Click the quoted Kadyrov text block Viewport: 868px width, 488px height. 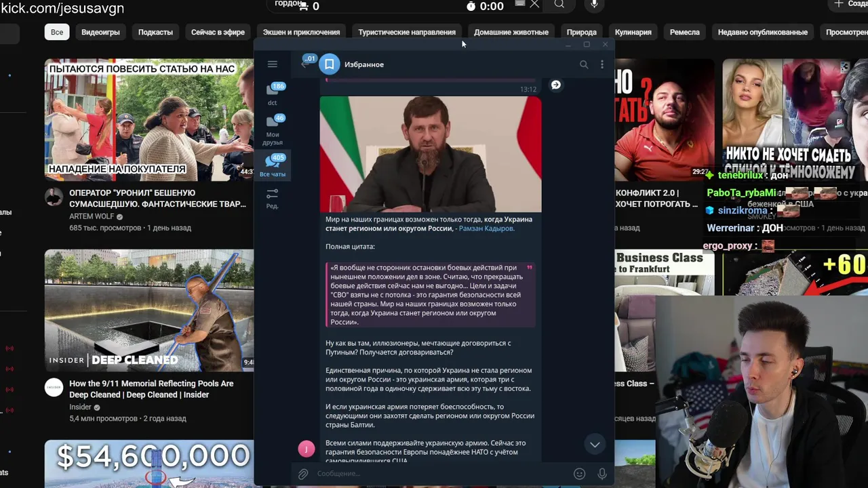[431, 295]
